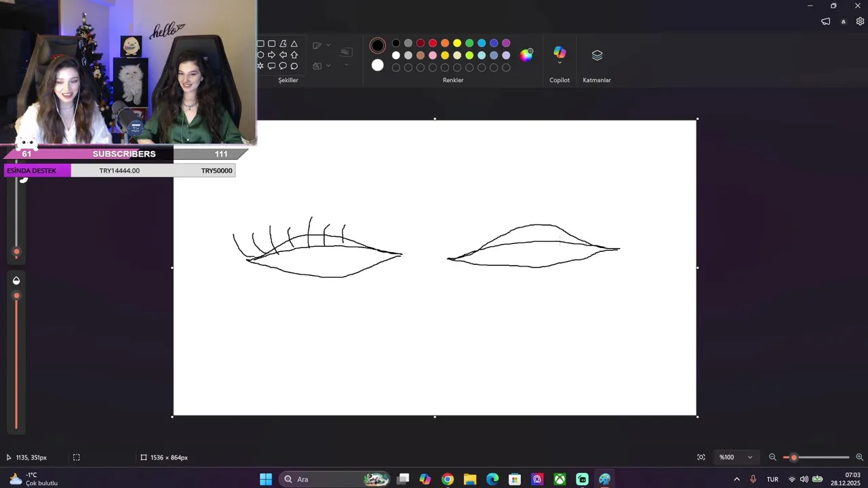Activate secondary Color 2 white circle
The image size is (868, 488).
click(x=378, y=65)
